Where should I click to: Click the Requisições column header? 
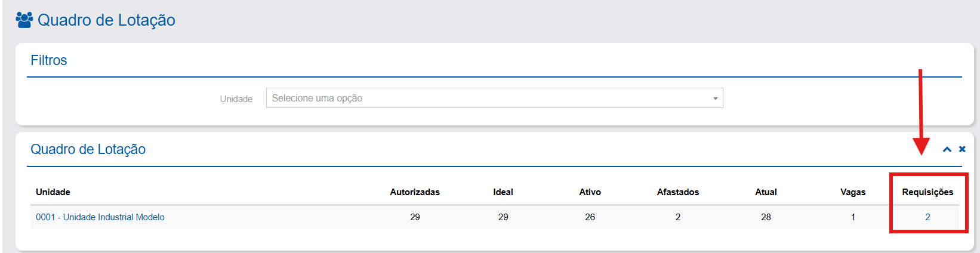(x=927, y=192)
